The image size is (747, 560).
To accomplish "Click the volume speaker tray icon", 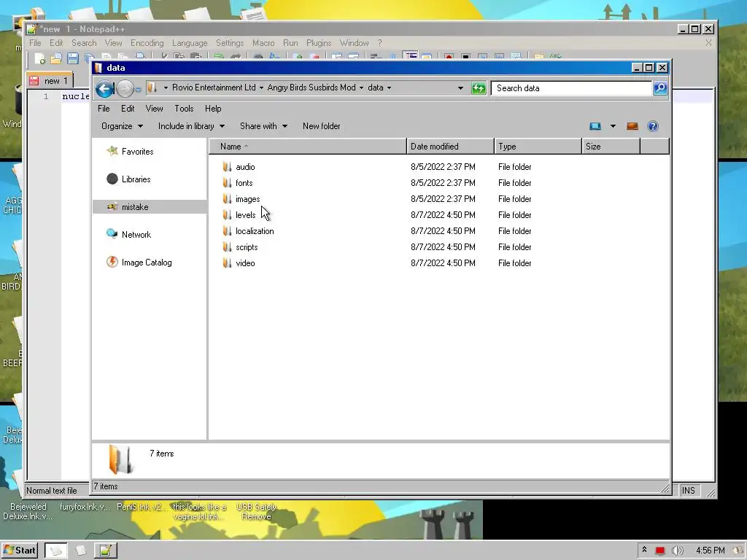I will [677, 551].
